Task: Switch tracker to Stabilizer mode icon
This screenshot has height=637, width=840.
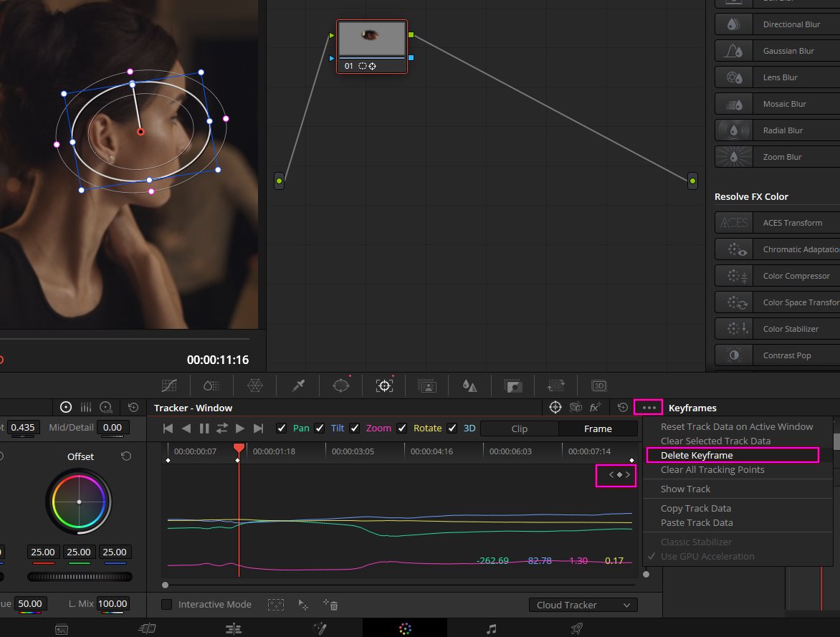Action: pyautogui.click(x=576, y=408)
